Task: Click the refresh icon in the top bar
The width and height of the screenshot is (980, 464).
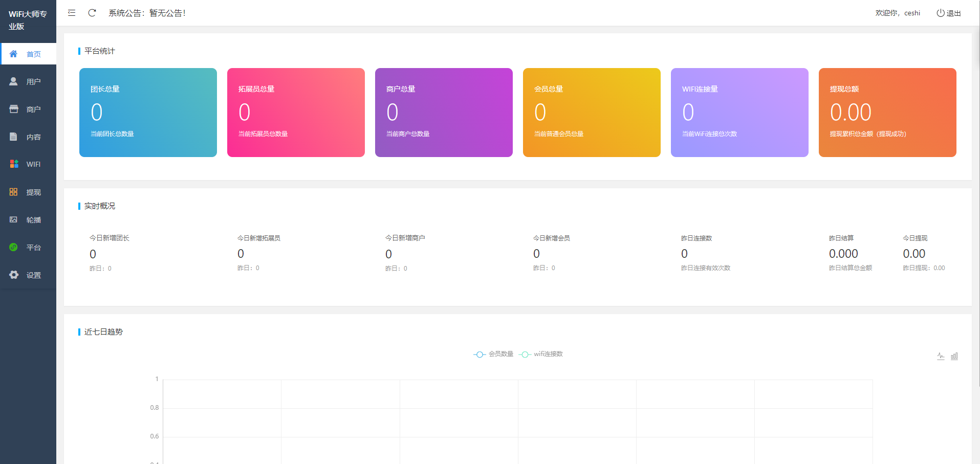Action: click(92, 13)
